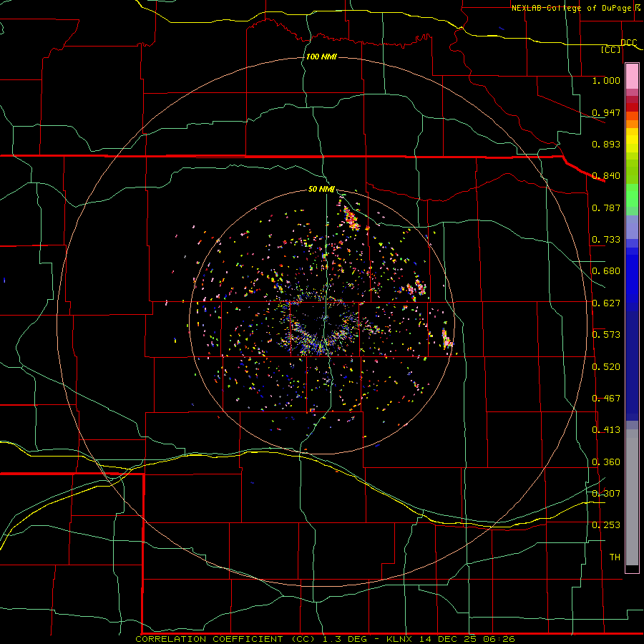This screenshot has width=644, height=644.
Task: Click the 50 NMI range ring label
Action: tap(321, 189)
